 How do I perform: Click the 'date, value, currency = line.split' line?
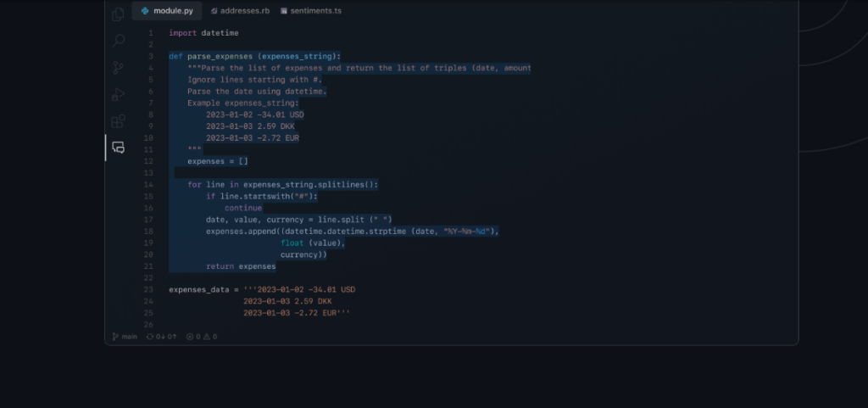pos(299,220)
